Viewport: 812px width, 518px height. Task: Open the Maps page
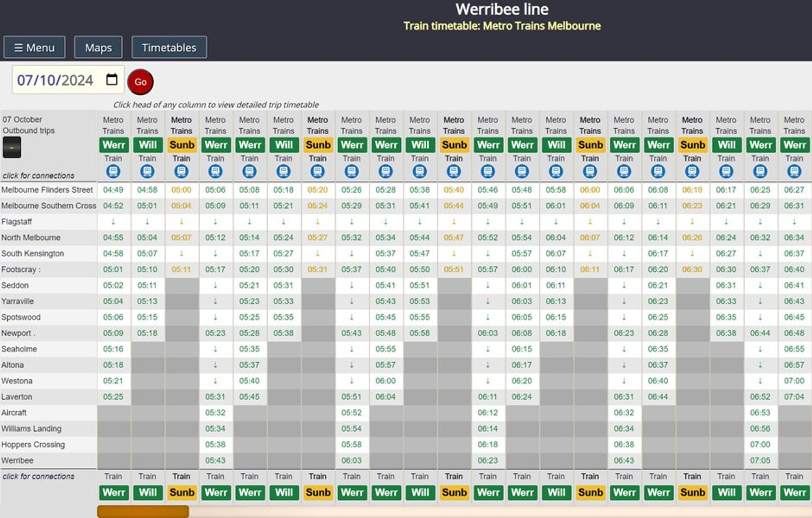coord(98,47)
